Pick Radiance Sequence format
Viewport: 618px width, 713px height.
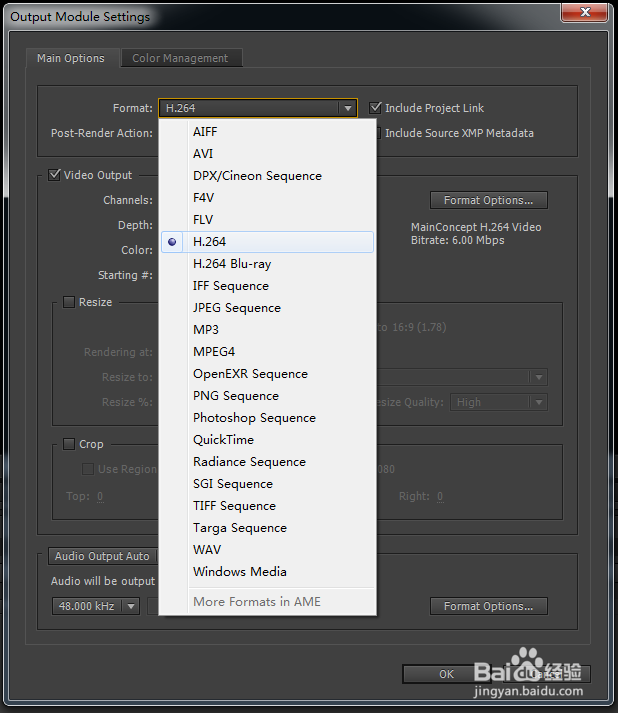(x=267, y=462)
